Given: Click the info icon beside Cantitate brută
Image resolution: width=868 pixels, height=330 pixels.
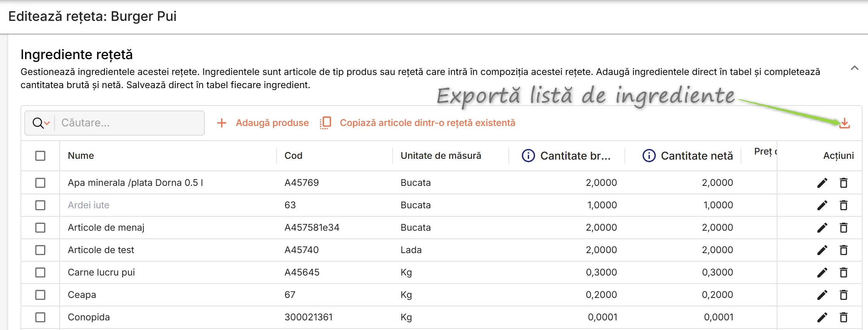Looking at the screenshot, I should pyautogui.click(x=528, y=156).
